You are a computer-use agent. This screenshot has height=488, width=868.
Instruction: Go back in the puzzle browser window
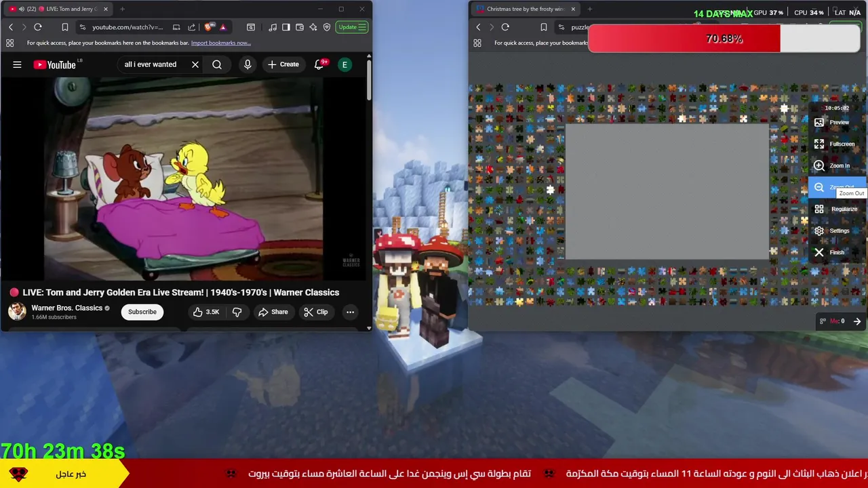point(478,27)
